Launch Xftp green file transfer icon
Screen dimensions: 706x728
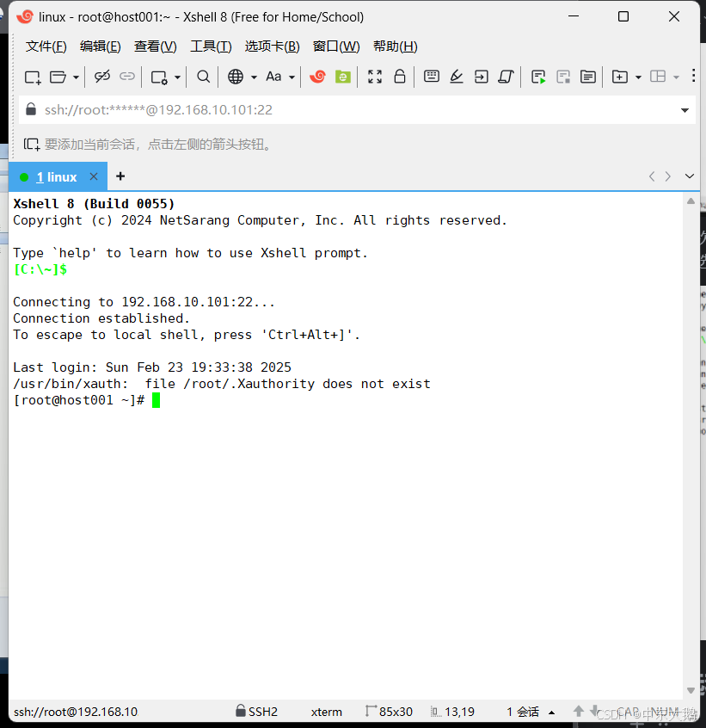tap(343, 77)
